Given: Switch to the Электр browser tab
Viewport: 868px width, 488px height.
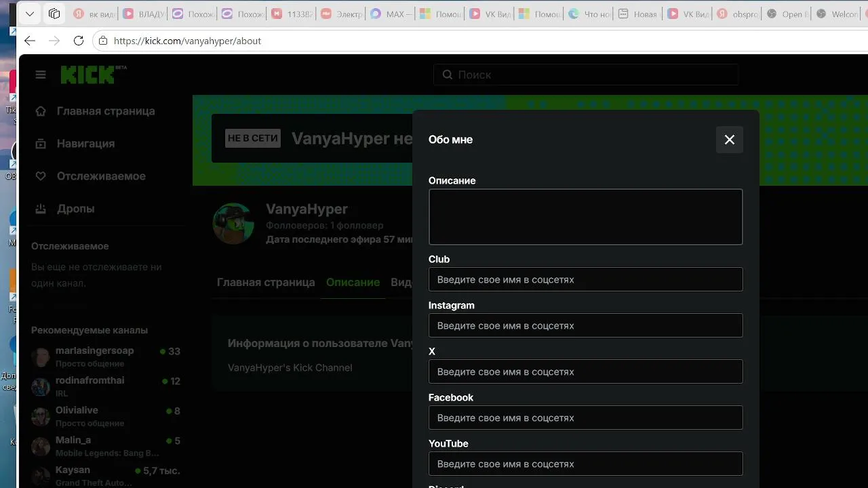Looking at the screenshot, I should [342, 14].
